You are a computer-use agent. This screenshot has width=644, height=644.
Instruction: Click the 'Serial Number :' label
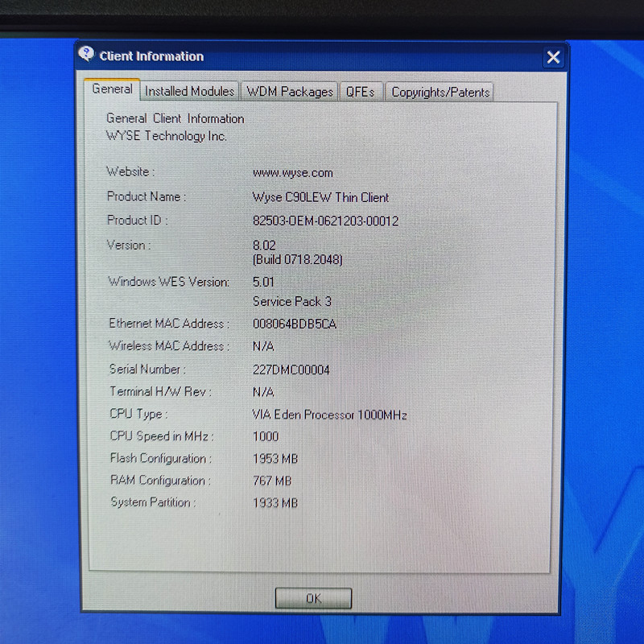click(x=147, y=369)
